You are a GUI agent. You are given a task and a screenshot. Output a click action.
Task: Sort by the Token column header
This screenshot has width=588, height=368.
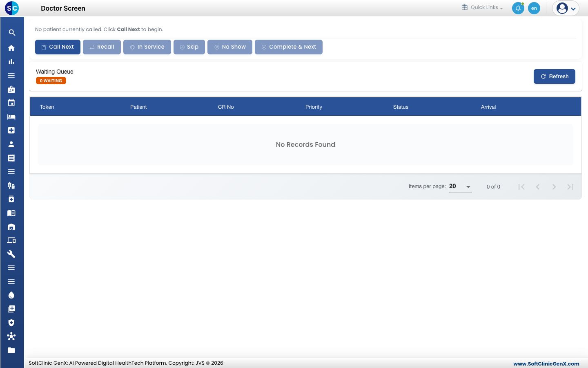[x=47, y=107]
